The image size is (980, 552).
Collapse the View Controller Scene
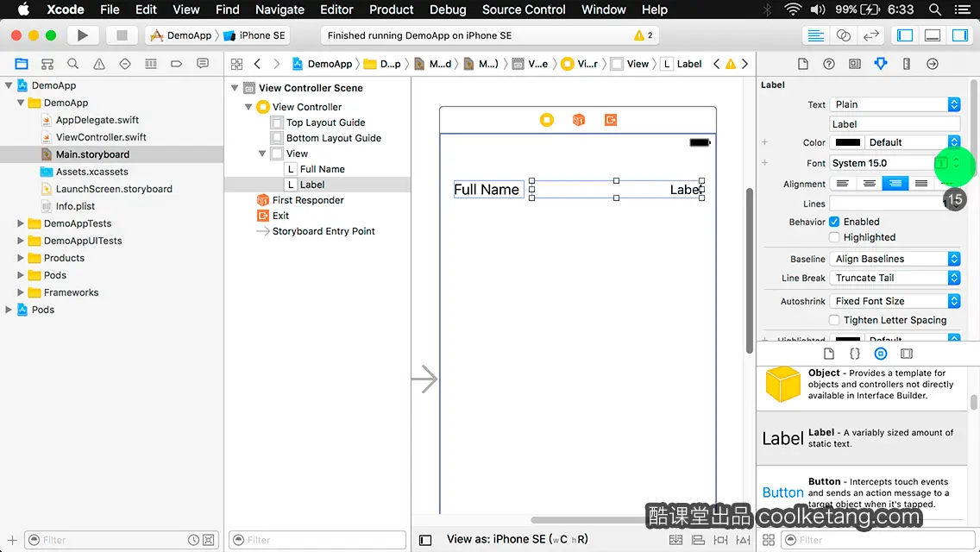pos(235,88)
